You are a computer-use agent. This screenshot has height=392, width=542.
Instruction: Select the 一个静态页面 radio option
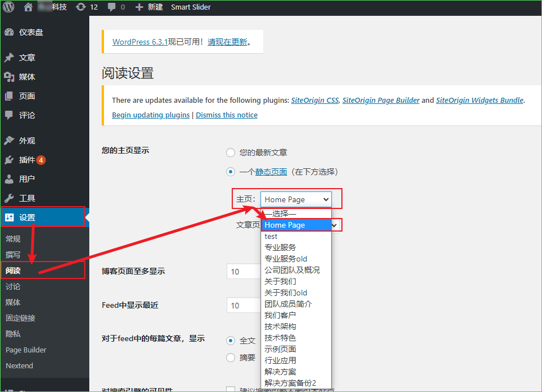click(231, 172)
